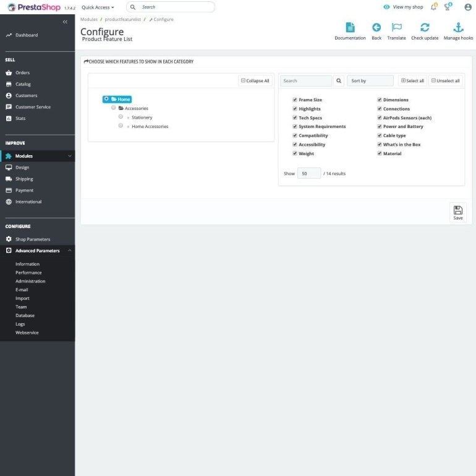Click the magnifier search icon in features panel
The height and width of the screenshot is (476, 476).
click(339, 81)
